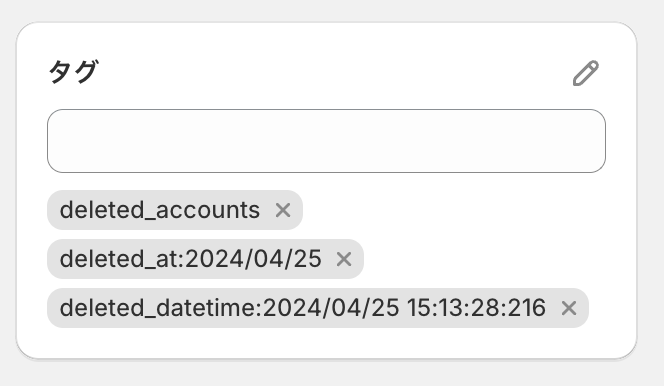664x386 pixels.
Task: Click the deleted_datetime timestamp chip body
Action: 318,308
